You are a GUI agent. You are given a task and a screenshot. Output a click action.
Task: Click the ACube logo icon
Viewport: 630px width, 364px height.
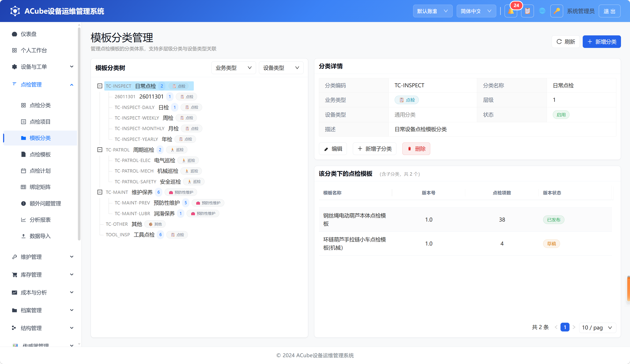15,11
